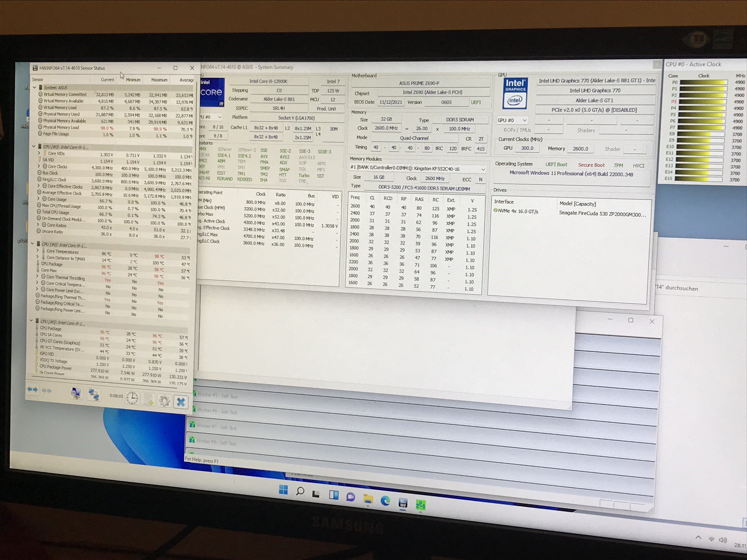Viewport: 747px width, 560px height.
Task: Click the E8 core clock bar
Action: [x=701, y=134]
